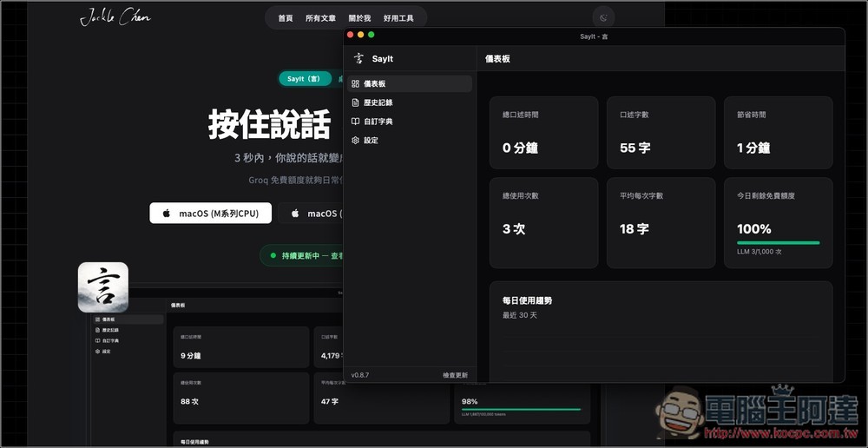Click the 歷史記錄 document icon
This screenshot has height=448, width=868.
355,102
